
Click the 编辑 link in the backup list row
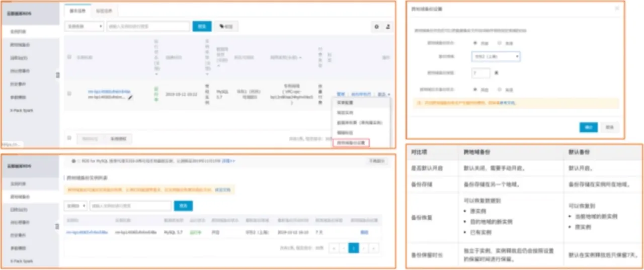(x=364, y=232)
